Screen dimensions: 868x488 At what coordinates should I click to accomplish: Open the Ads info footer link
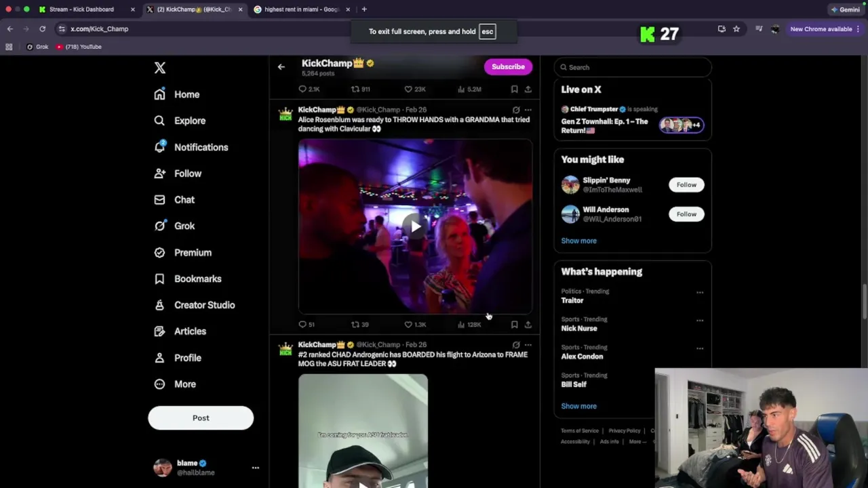point(609,442)
